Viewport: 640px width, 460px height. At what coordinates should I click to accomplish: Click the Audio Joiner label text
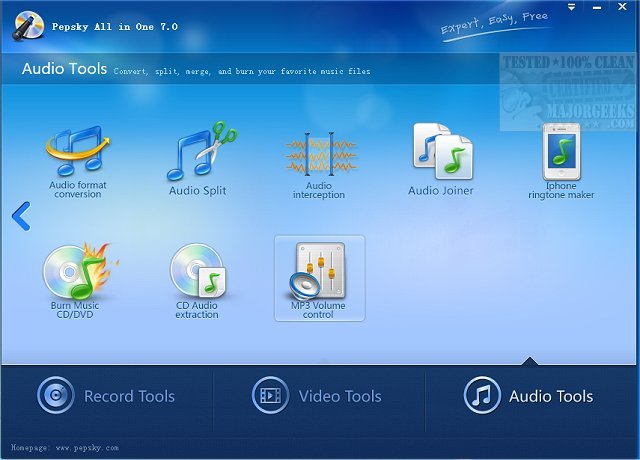(x=441, y=191)
